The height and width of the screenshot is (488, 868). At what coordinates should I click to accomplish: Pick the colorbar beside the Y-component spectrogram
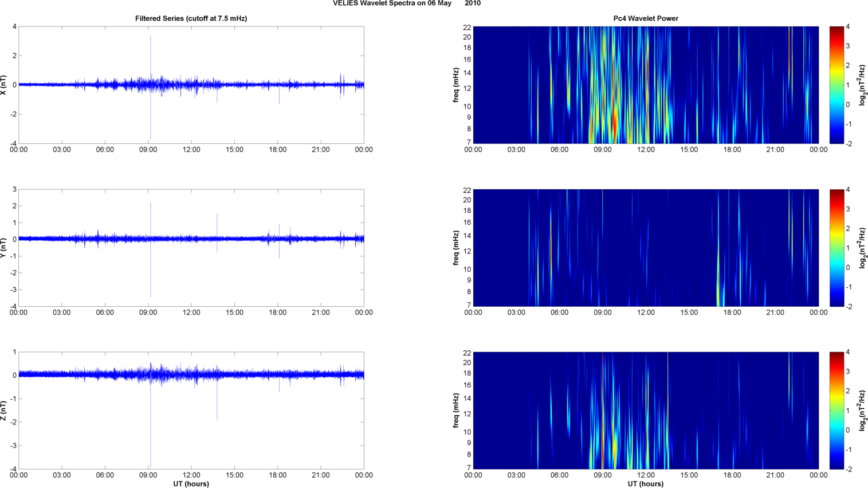[836, 248]
